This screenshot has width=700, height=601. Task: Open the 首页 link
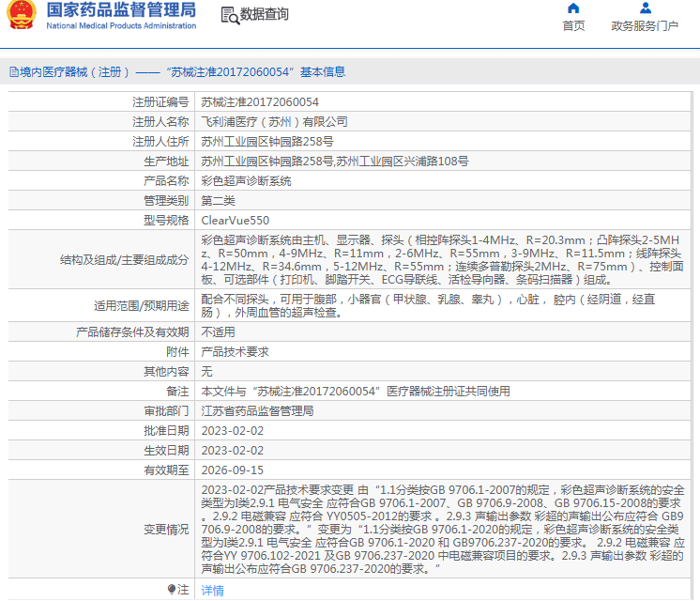(x=573, y=26)
